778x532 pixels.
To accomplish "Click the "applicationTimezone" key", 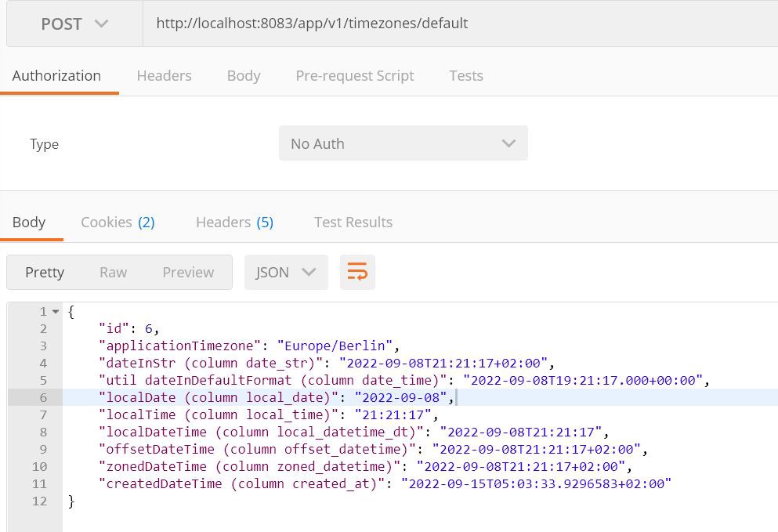I will [179, 346].
